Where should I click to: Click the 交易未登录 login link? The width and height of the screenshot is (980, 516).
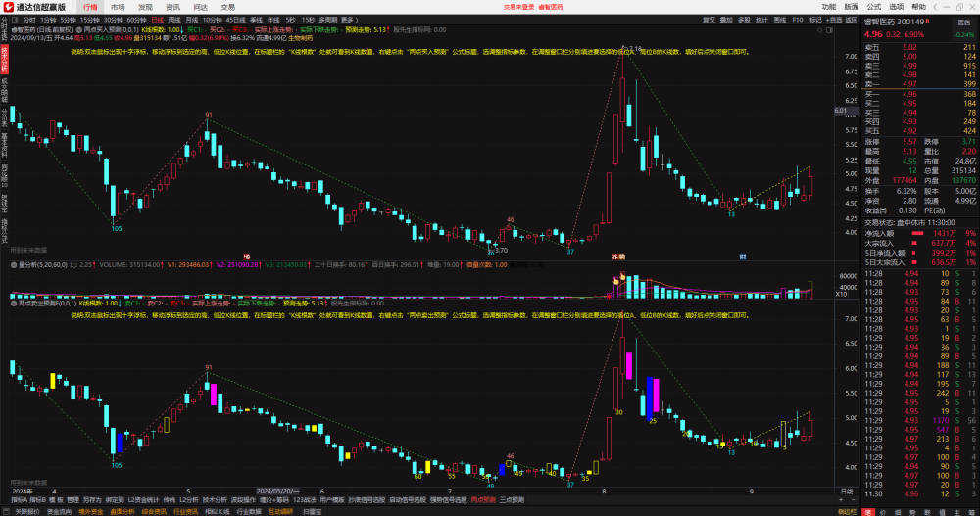518,7
